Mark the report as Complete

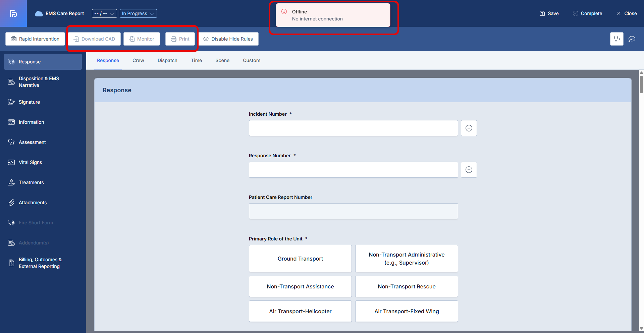pos(587,13)
